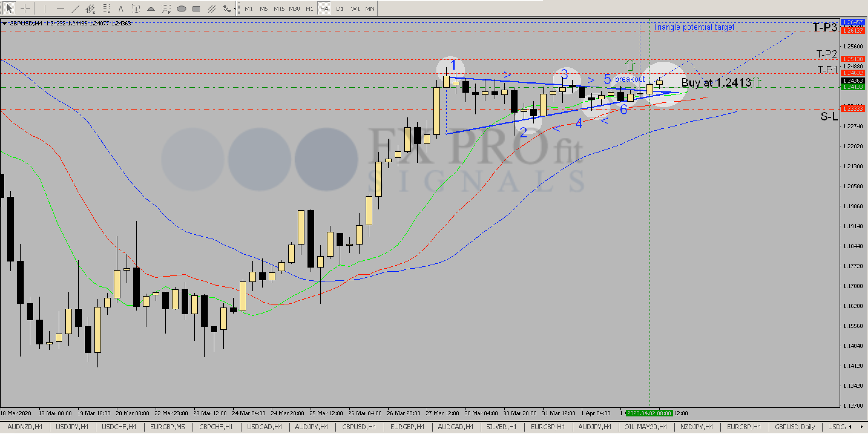Open the OIL-MAY20,H4 chart tab

coord(645,427)
